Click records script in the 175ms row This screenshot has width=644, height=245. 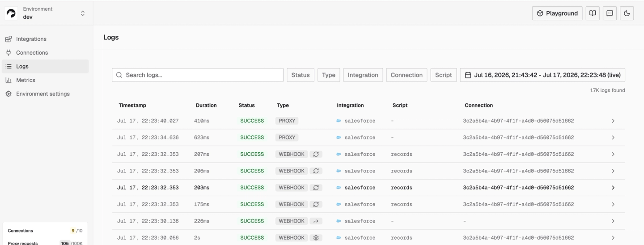(x=401, y=204)
